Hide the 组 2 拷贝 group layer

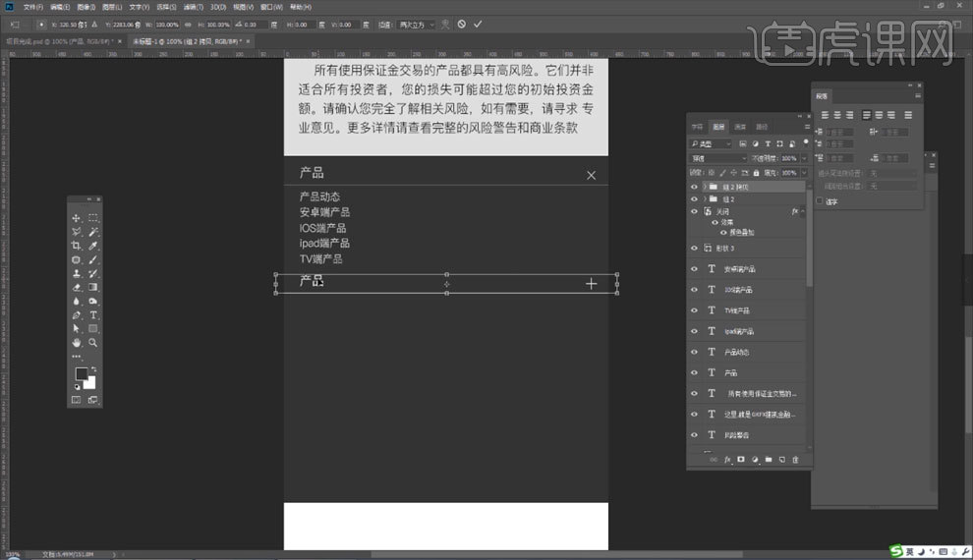(695, 187)
